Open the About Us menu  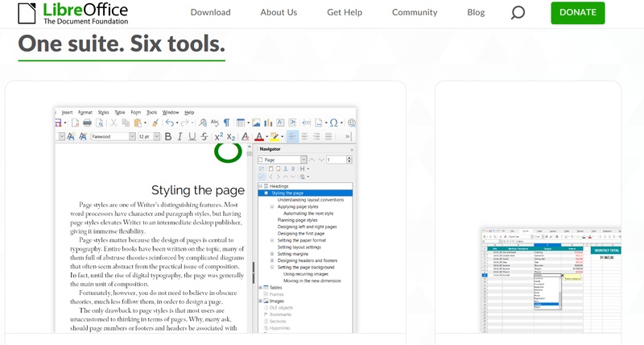(x=279, y=12)
